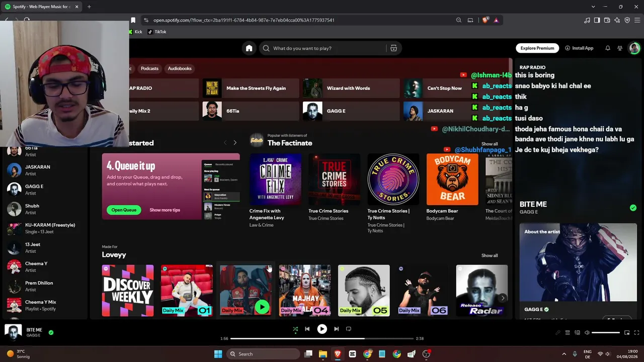
Task: Open True Crime Stories Ty Notts cover
Action: pyautogui.click(x=393, y=179)
